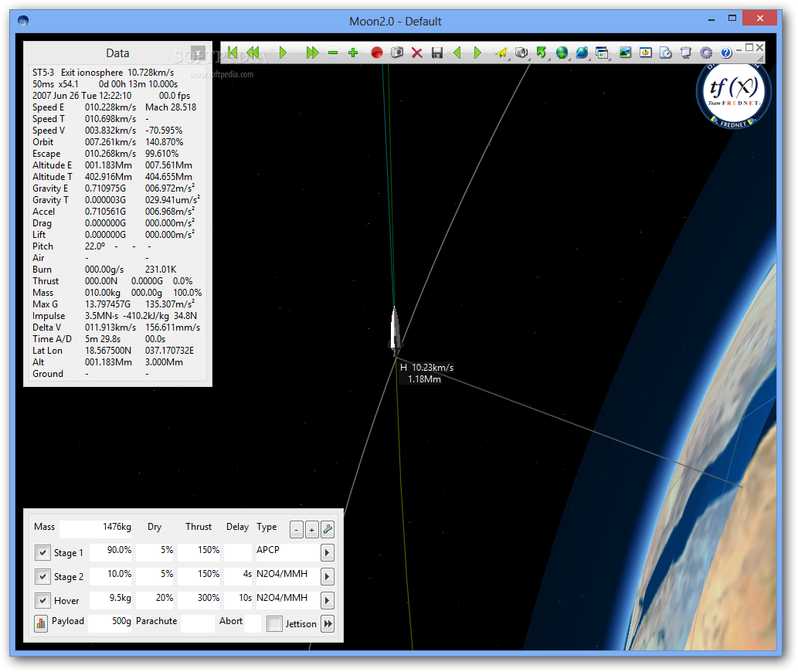Click the empty Parachute field
The height and width of the screenshot is (672, 798).
[x=198, y=623]
